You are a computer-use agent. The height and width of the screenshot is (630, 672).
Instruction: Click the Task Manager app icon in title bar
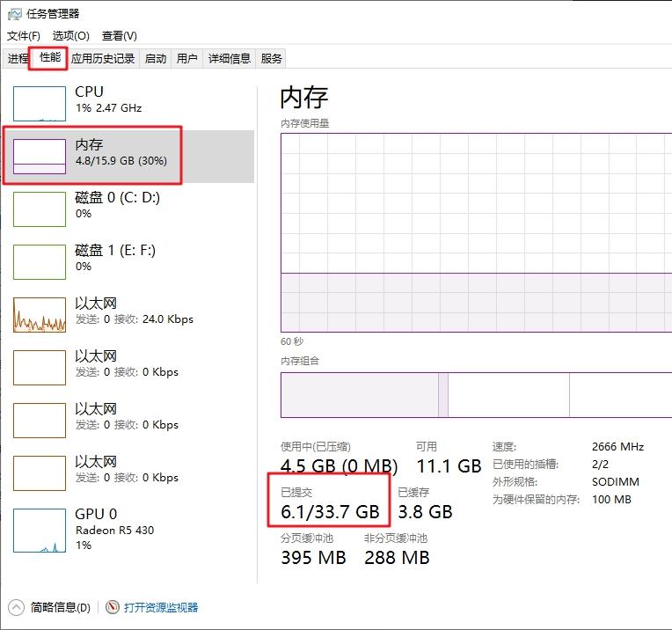click(14, 14)
